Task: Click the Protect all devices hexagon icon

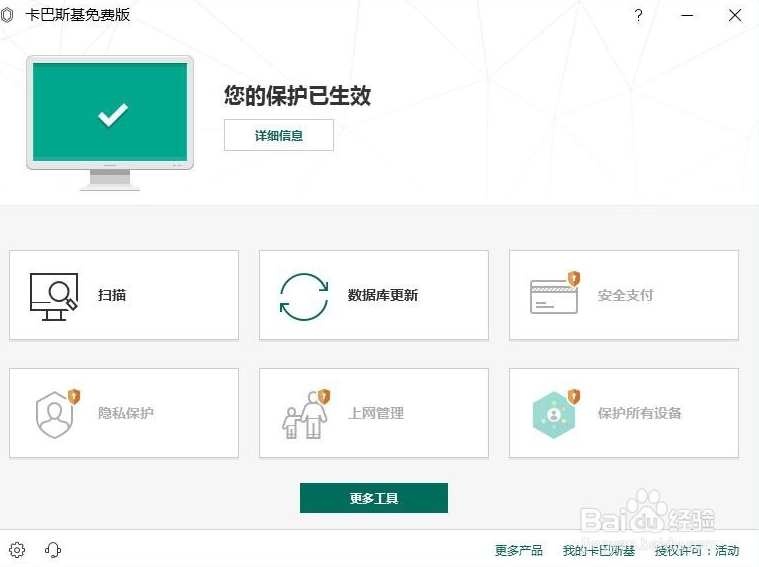Action: pyautogui.click(x=556, y=414)
